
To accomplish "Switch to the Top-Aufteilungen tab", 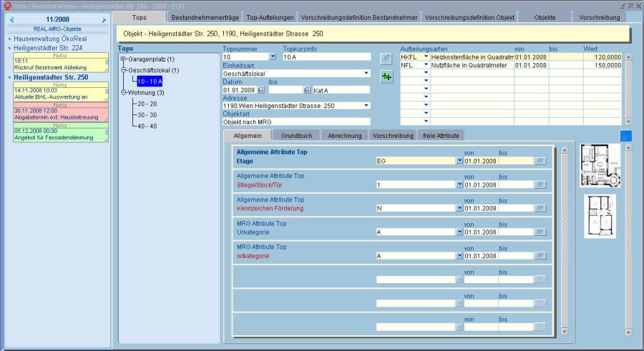I will point(270,18).
